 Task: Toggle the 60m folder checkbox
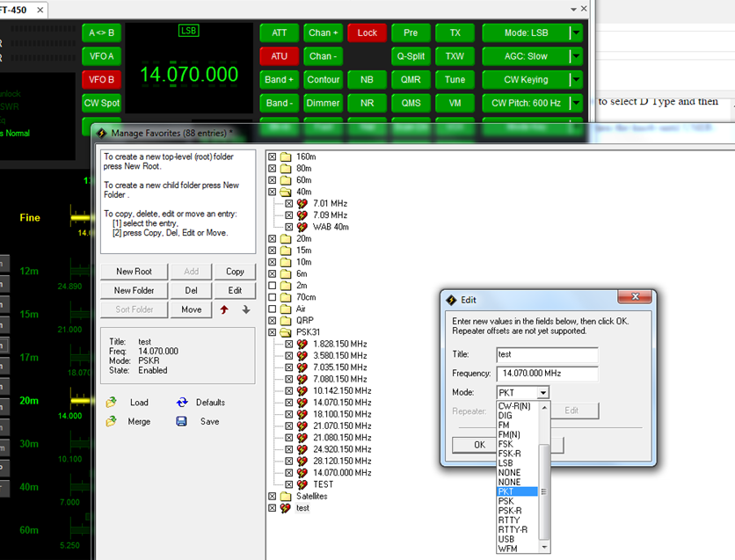pyautogui.click(x=272, y=180)
